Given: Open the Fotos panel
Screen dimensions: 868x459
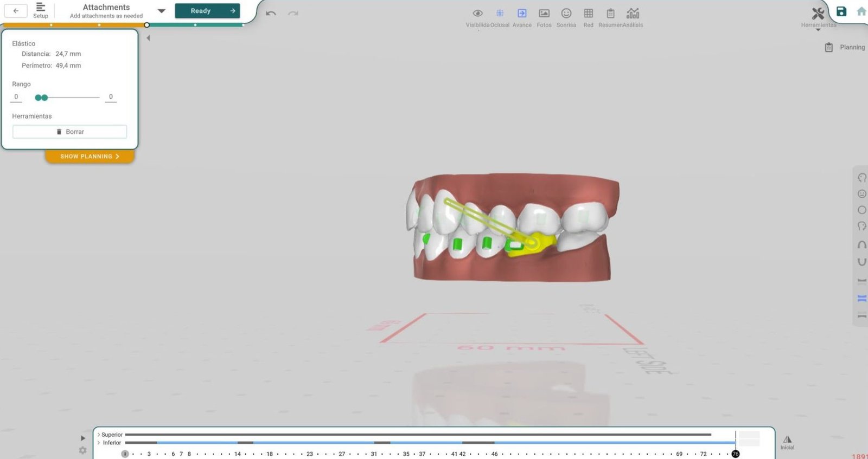Looking at the screenshot, I should [x=544, y=14].
